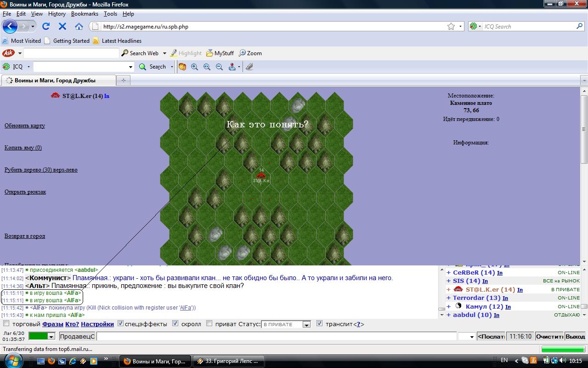The height and width of the screenshot is (368, 588).
Task: Bookmark this page with the star
Action: [x=451, y=26]
